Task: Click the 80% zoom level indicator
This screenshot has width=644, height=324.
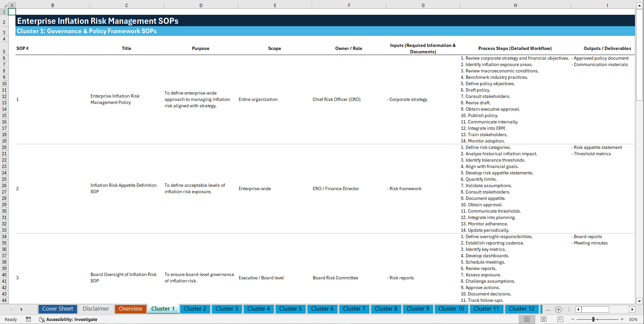Action: coord(634,319)
